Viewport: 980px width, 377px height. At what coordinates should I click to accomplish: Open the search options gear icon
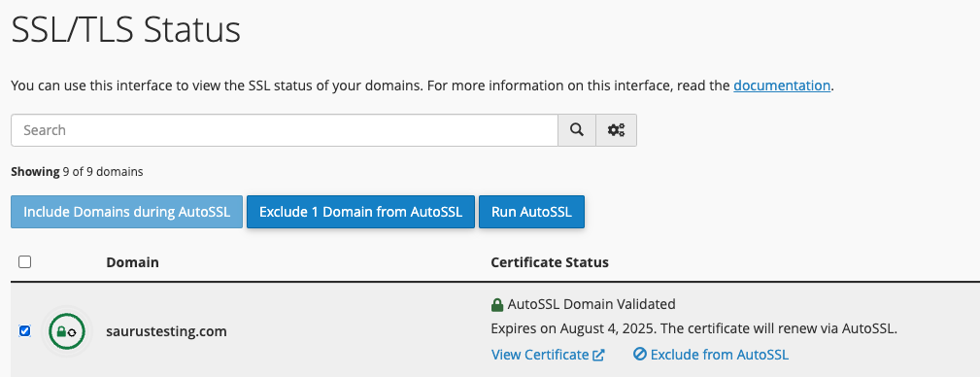[616, 130]
